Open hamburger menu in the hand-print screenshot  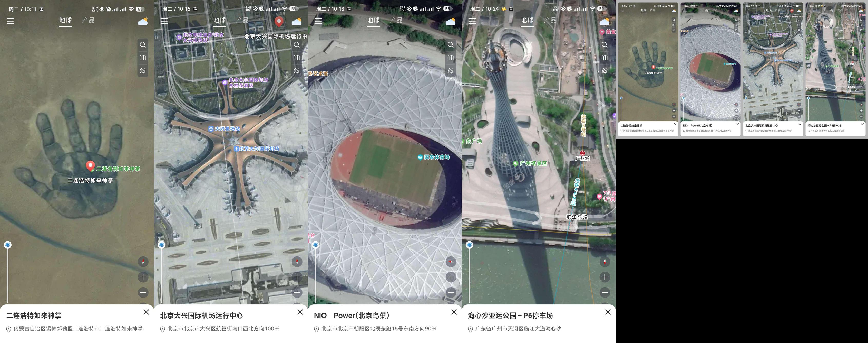(x=11, y=21)
